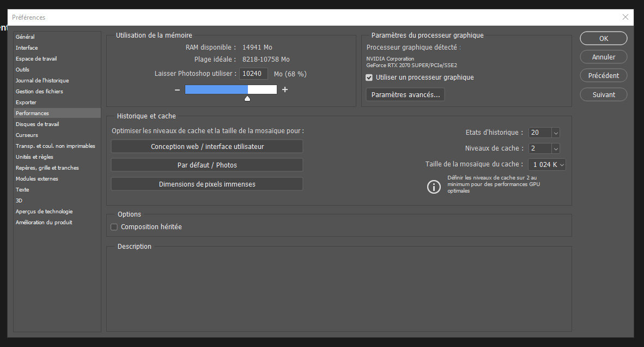
Task: Switch to 'Disques de travail' category
Action: (37, 124)
